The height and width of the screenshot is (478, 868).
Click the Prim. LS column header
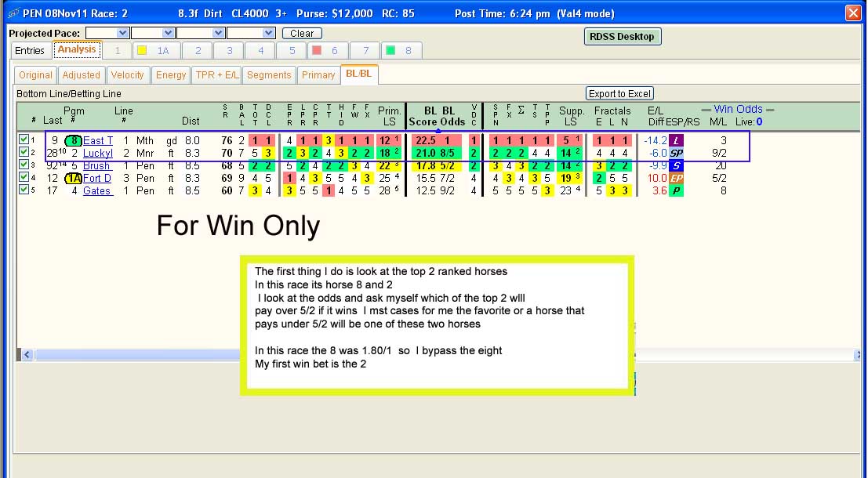click(x=389, y=116)
